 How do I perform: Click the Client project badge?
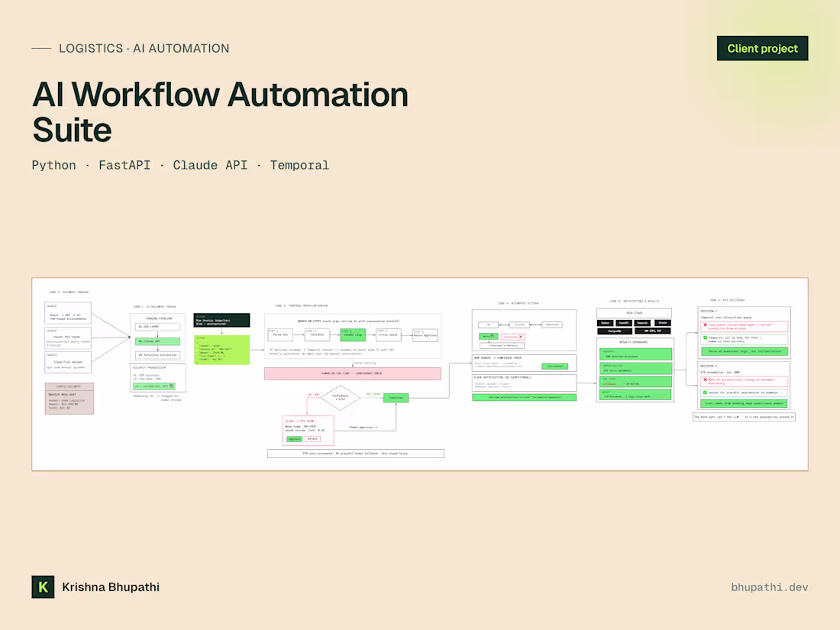762,48
